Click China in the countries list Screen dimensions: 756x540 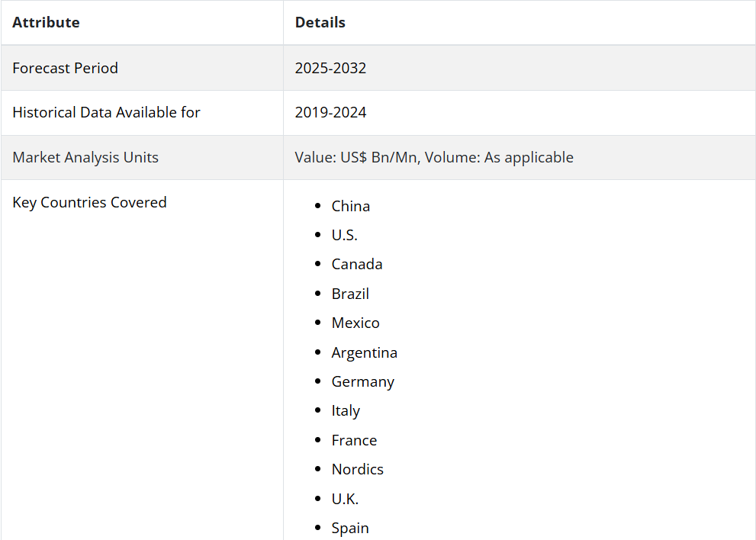[x=351, y=207]
